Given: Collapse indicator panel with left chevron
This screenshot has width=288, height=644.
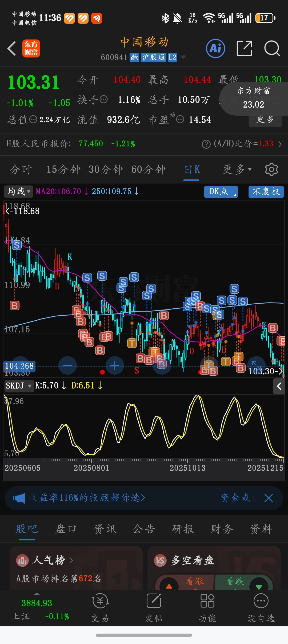Looking at the screenshot, I should coord(279,386).
